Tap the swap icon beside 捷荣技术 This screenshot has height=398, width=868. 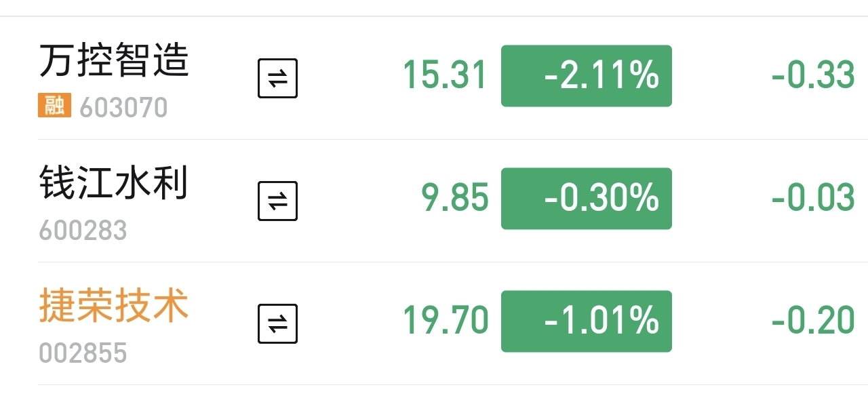click(278, 323)
